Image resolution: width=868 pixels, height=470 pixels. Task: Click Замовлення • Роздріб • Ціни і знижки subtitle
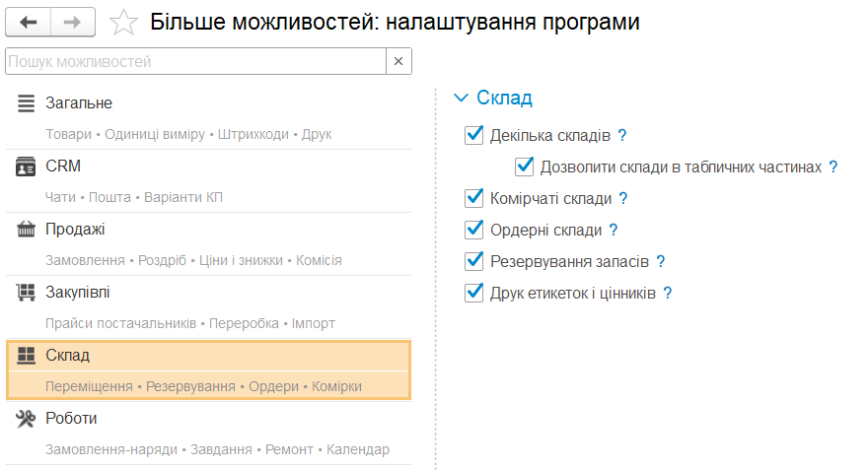coord(193,260)
